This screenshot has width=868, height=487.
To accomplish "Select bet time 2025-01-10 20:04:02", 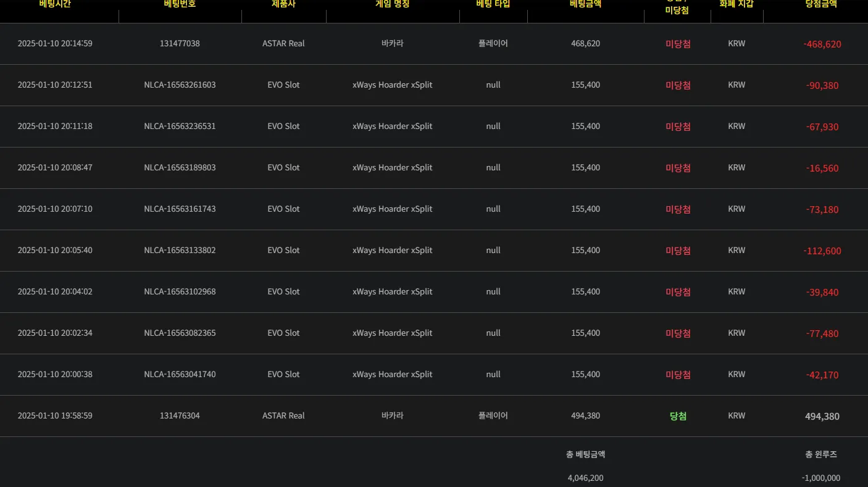I will [55, 292].
